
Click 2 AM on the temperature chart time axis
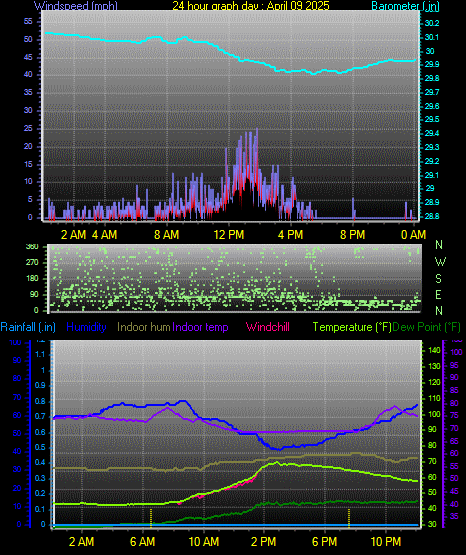click(81, 542)
